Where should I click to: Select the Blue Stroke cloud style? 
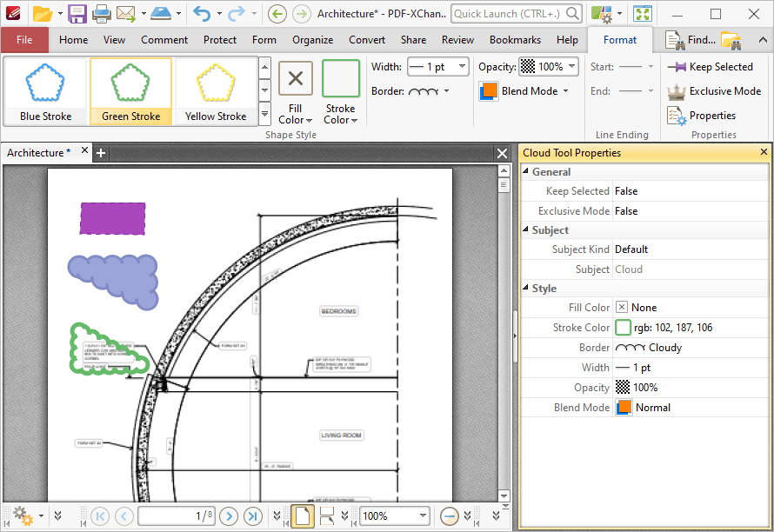tap(45, 91)
